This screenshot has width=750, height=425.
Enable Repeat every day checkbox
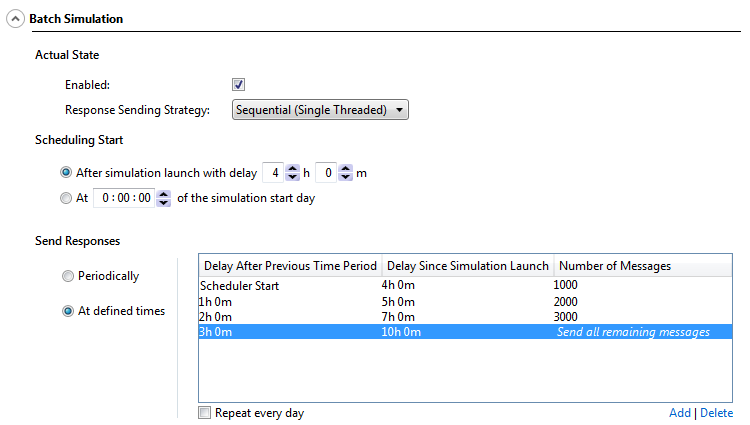205,413
